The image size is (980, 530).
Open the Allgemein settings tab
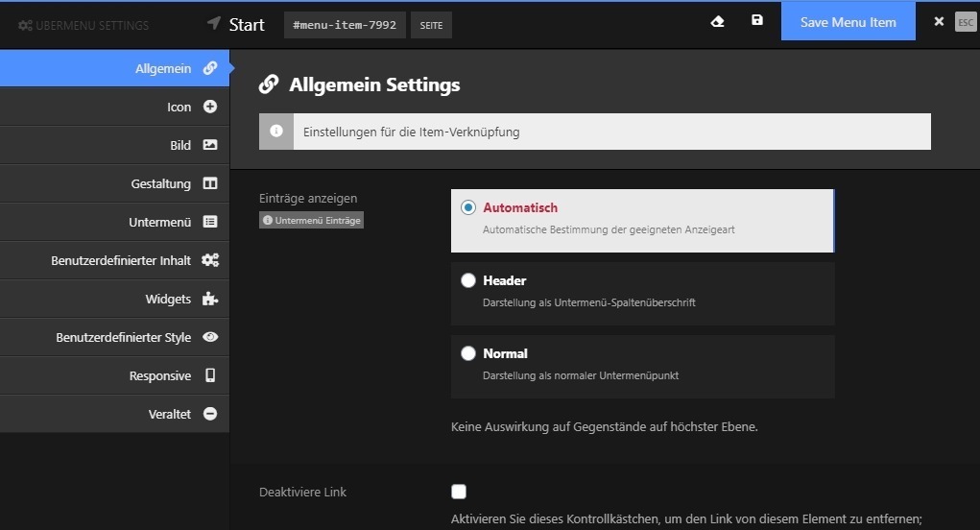(x=114, y=68)
